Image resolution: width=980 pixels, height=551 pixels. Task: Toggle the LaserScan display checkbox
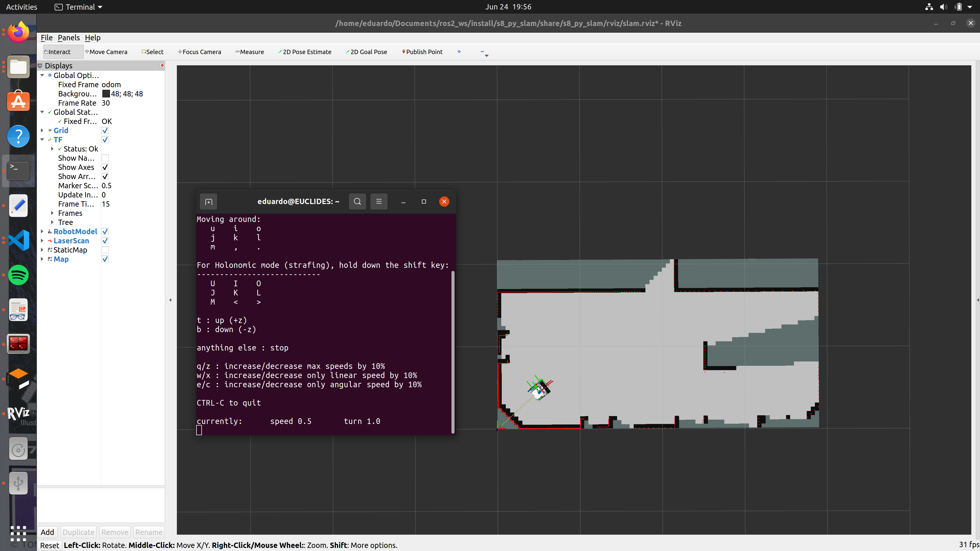tap(105, 241)
